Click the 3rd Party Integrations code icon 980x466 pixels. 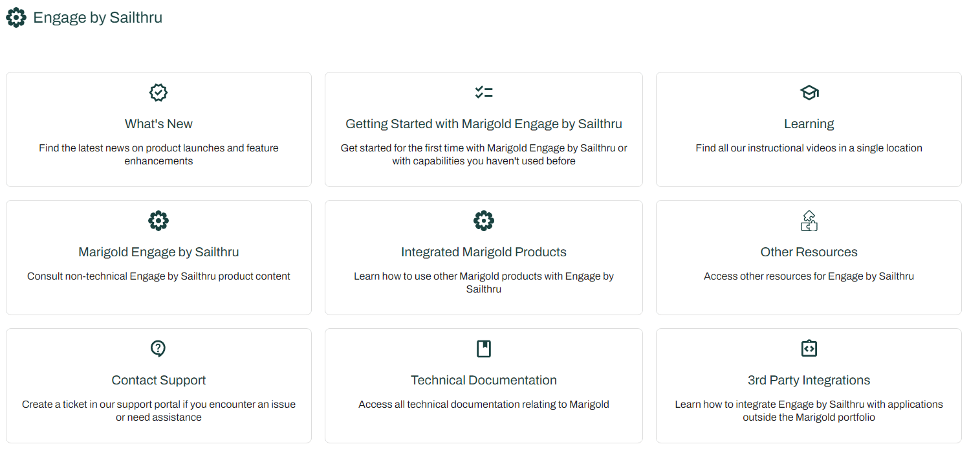(x=809, y=348)
